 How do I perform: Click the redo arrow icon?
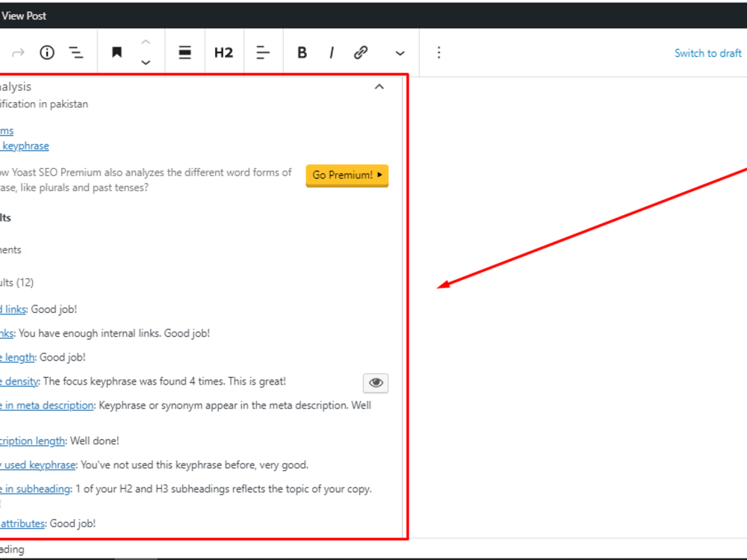click(x=18, y=52)
